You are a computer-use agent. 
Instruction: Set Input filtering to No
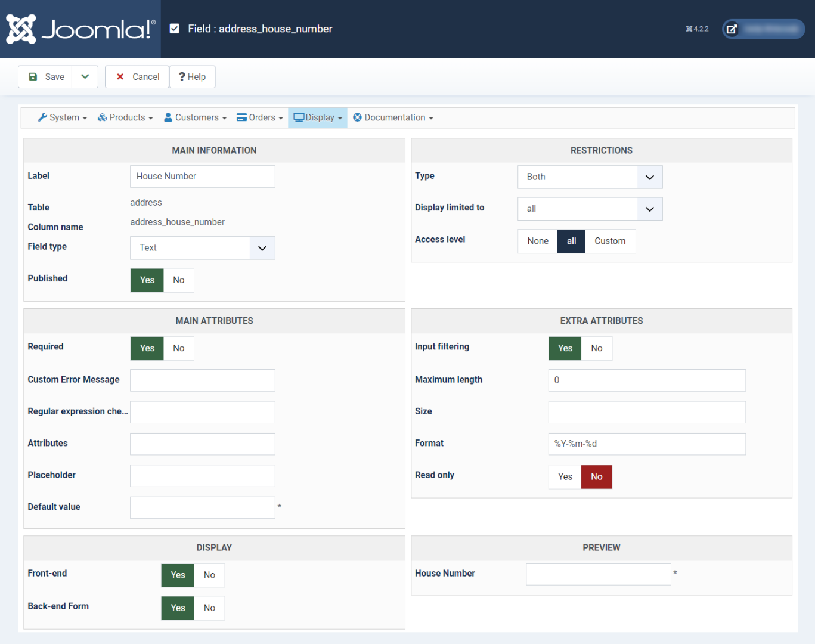click(597, 348)
